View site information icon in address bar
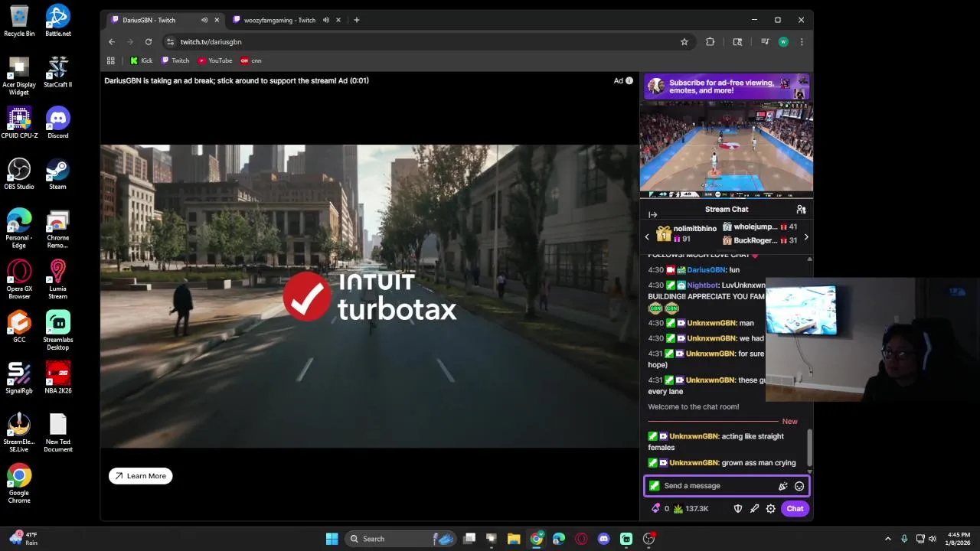This screenshot has height=551, width=980. (x=170, y=42)
